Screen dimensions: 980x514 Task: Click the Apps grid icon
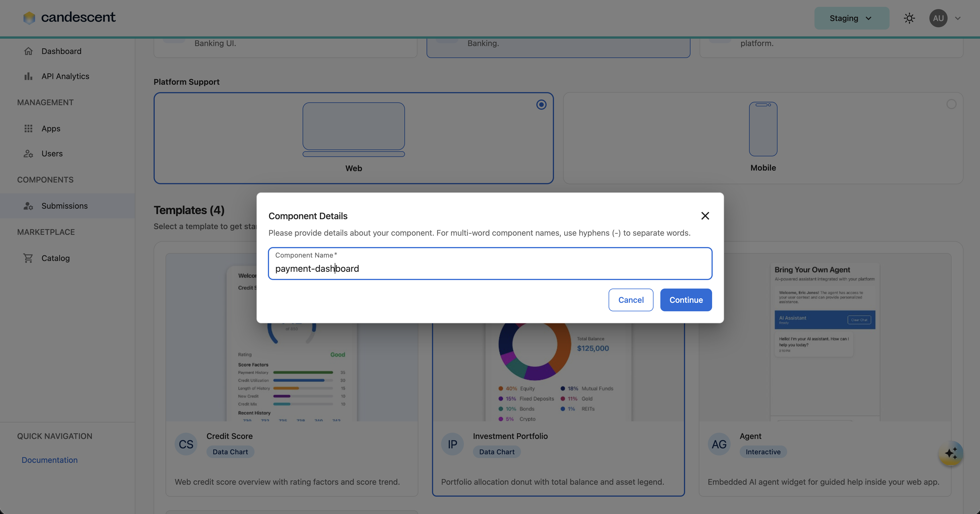tap(28, 128)
